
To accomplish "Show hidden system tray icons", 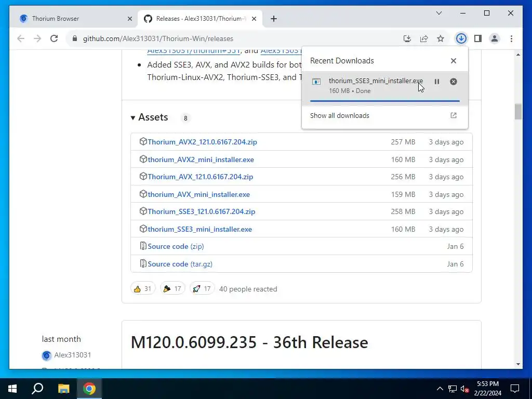I will pyautogui.click(x=440, y=389).
